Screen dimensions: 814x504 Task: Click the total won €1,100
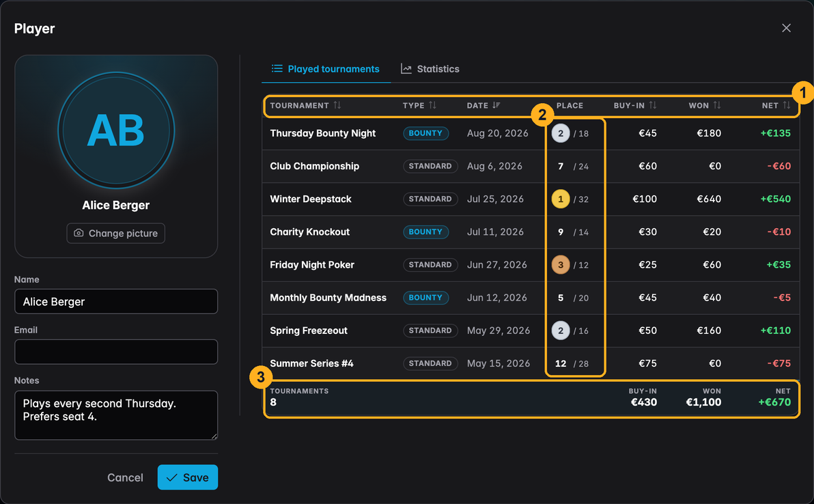tap(703, 402)
